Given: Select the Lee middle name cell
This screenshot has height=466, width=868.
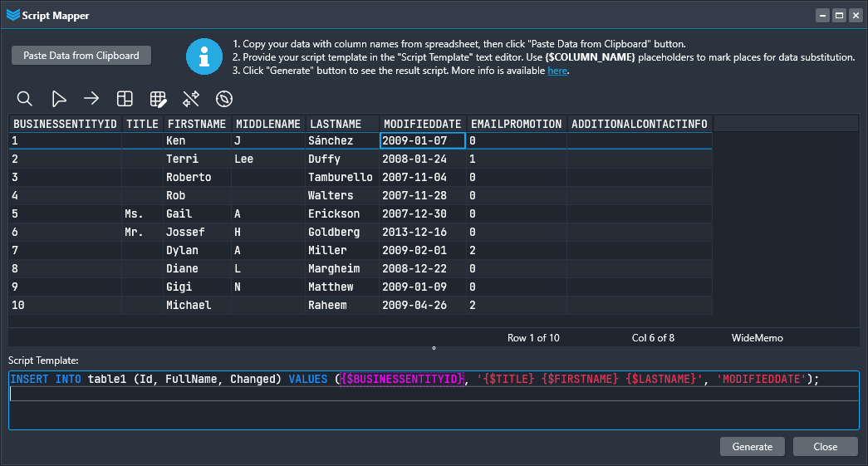Looking at the screenshot, I should pos(268,159).
